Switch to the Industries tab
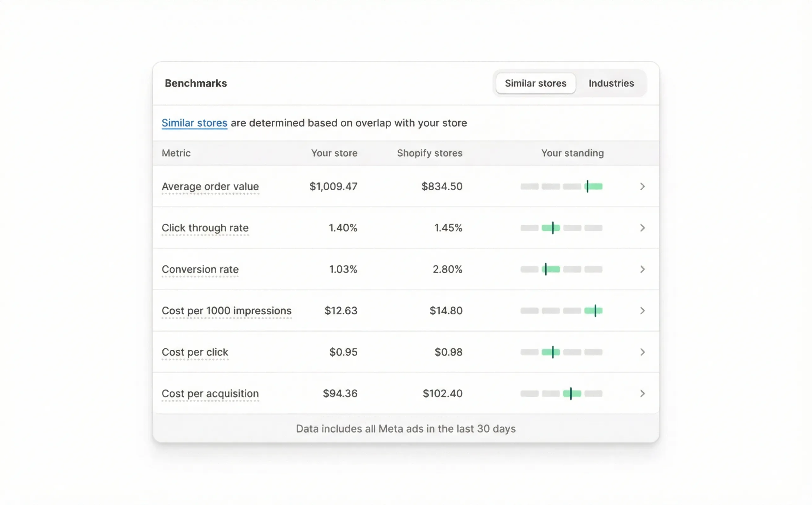Viewport: 812px width, 505px height. (611, 83)
